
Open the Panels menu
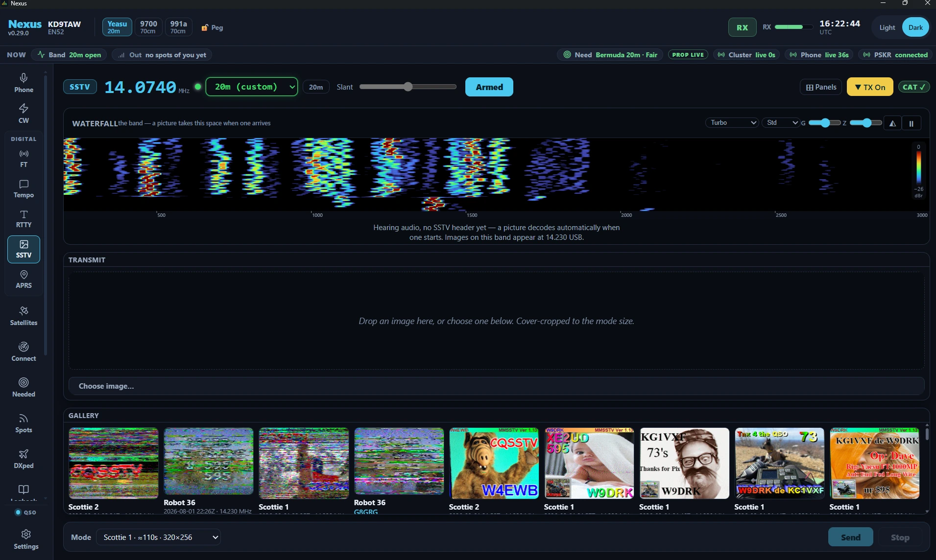pos(821,87)
